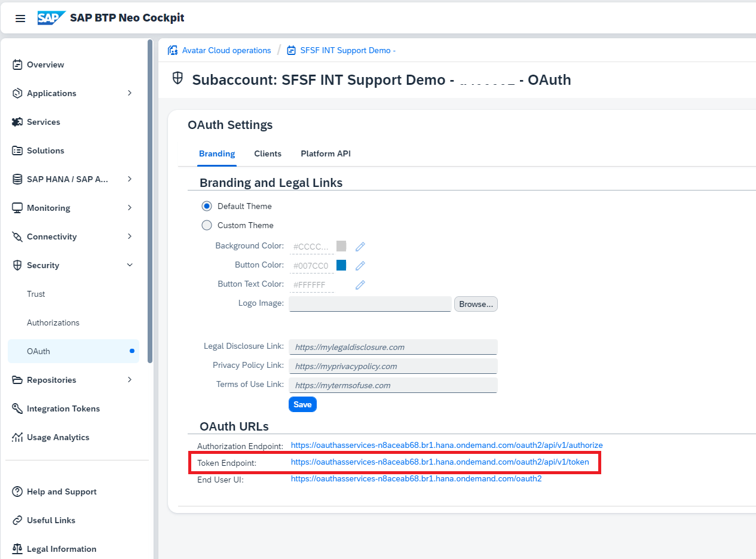
Task: Click the Integration Tokens key icon
Action: point(17,408)
